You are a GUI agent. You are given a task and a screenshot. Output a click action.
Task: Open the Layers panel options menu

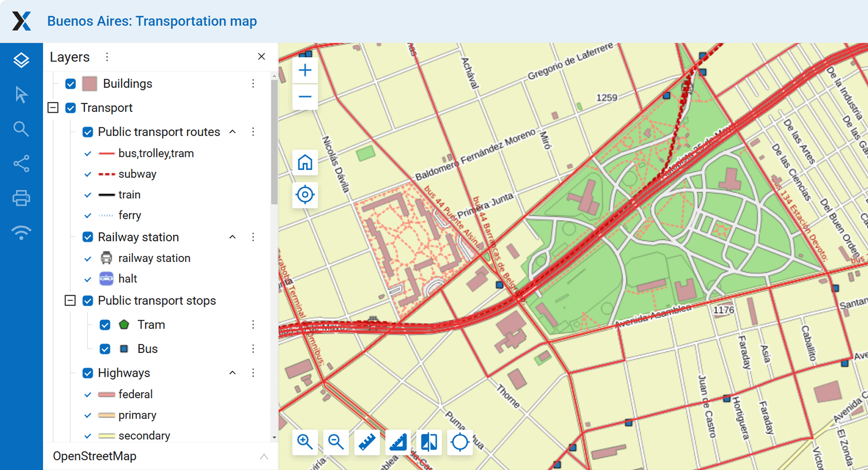pyautogui.click(x=107, y=57)
